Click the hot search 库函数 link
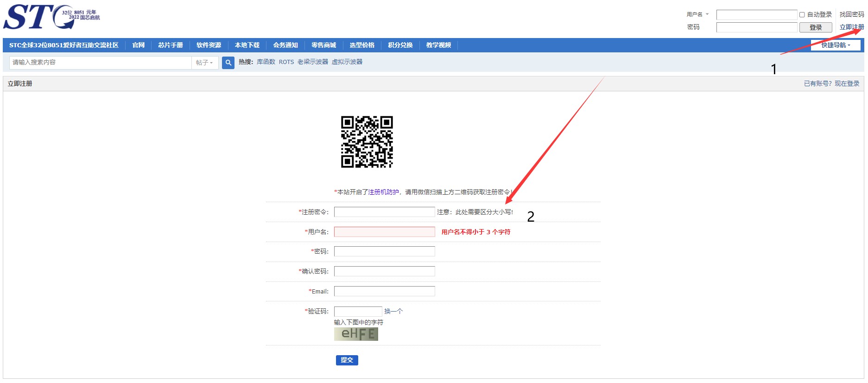This screenshot has height=383, width=868. click(266, 62)
